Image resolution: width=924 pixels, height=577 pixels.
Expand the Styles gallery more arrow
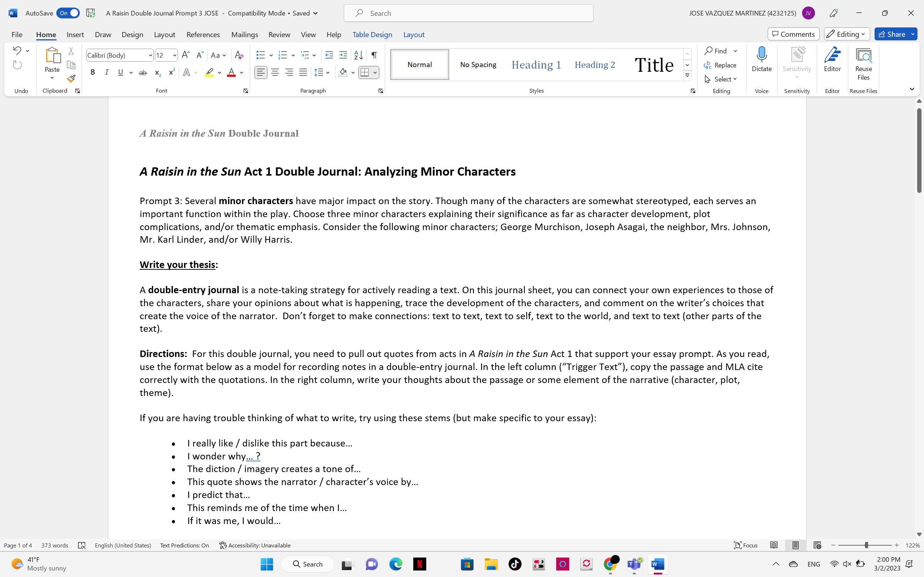(687, 76)
